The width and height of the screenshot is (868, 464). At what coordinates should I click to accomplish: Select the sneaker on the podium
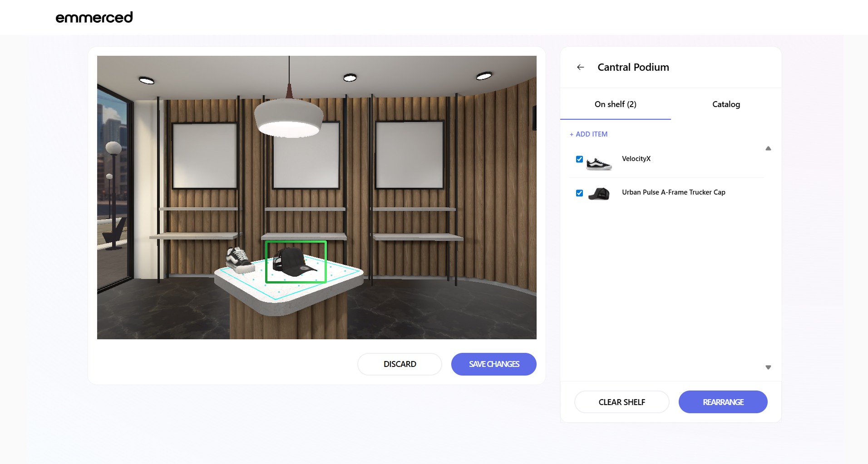click(239, 260)
